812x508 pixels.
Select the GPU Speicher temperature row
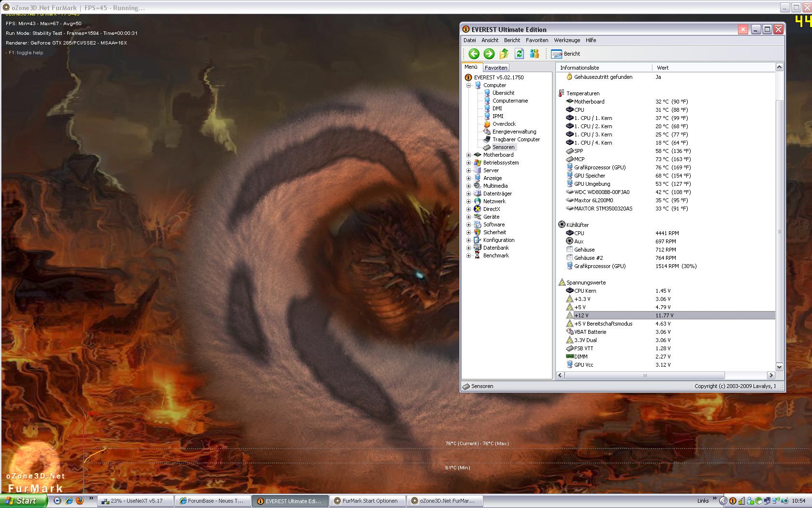point(666,176)
